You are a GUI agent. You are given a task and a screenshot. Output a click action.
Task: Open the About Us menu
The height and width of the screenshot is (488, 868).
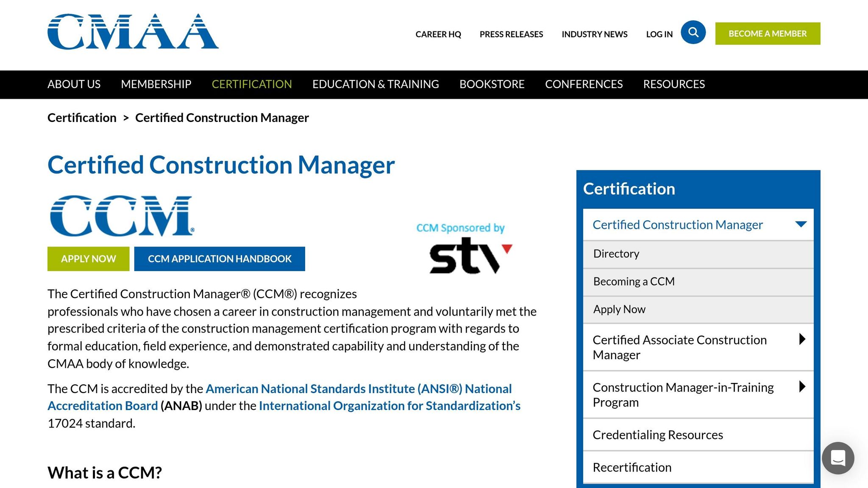click(74, 84)
